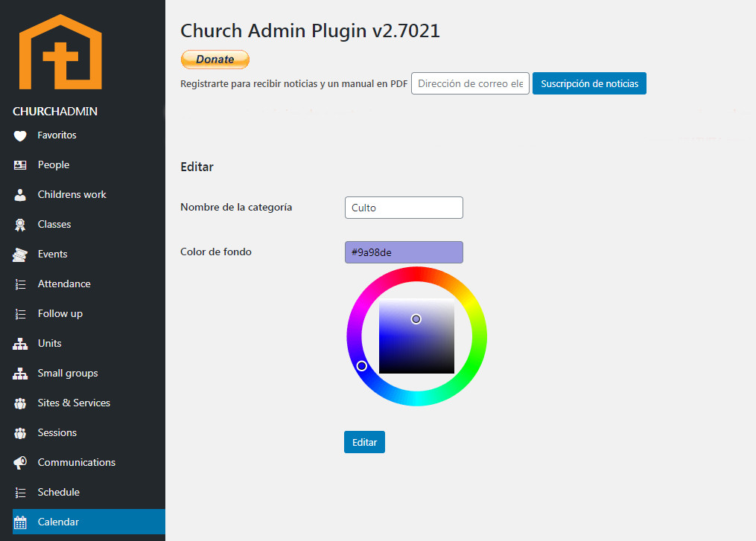Click the award ribbon icon for Classes
This screenshot has width=756, height=541.
21,225
